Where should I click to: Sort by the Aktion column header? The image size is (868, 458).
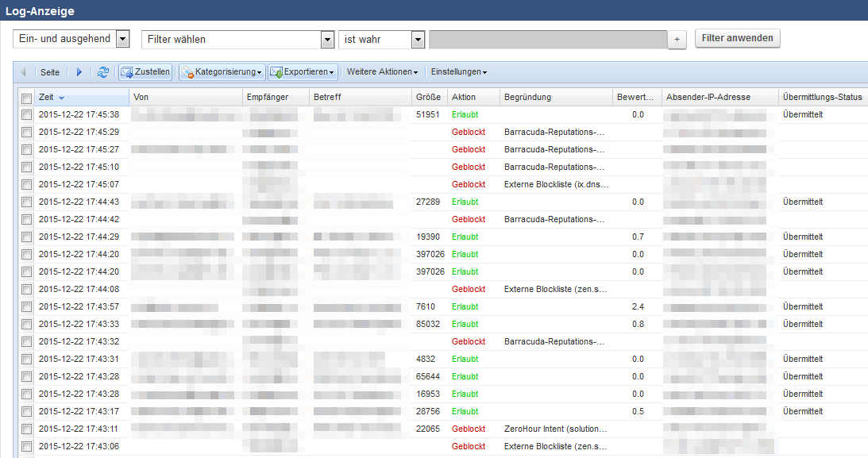pyautogui.click(x=464, y=98)
